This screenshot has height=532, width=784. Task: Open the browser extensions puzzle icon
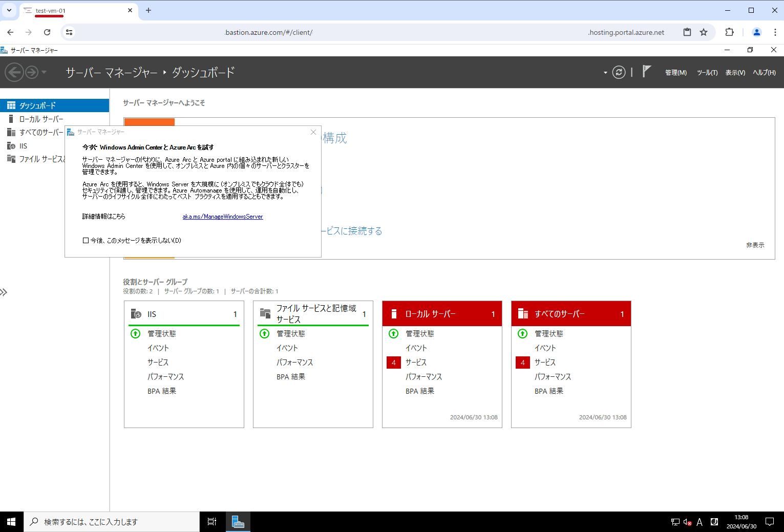coord(730,32)
